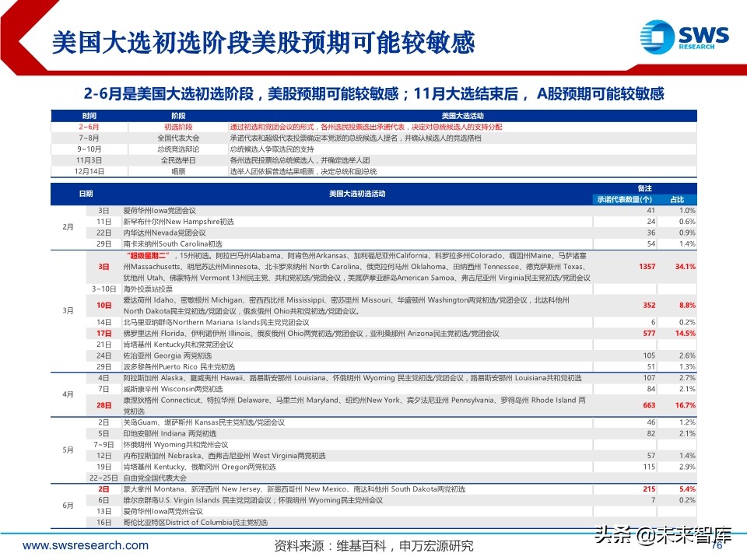
Task: Select the 2月 month cell
Action: point(68,227)
